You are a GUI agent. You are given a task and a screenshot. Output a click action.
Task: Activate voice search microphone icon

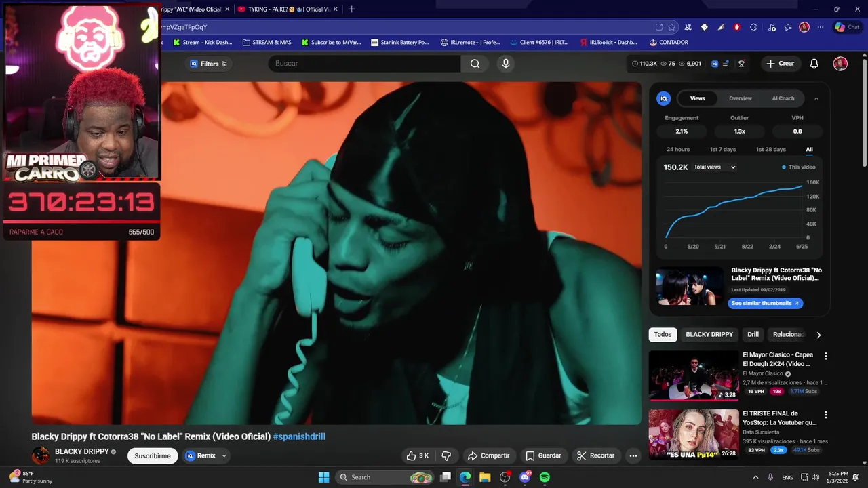[505, 64]
